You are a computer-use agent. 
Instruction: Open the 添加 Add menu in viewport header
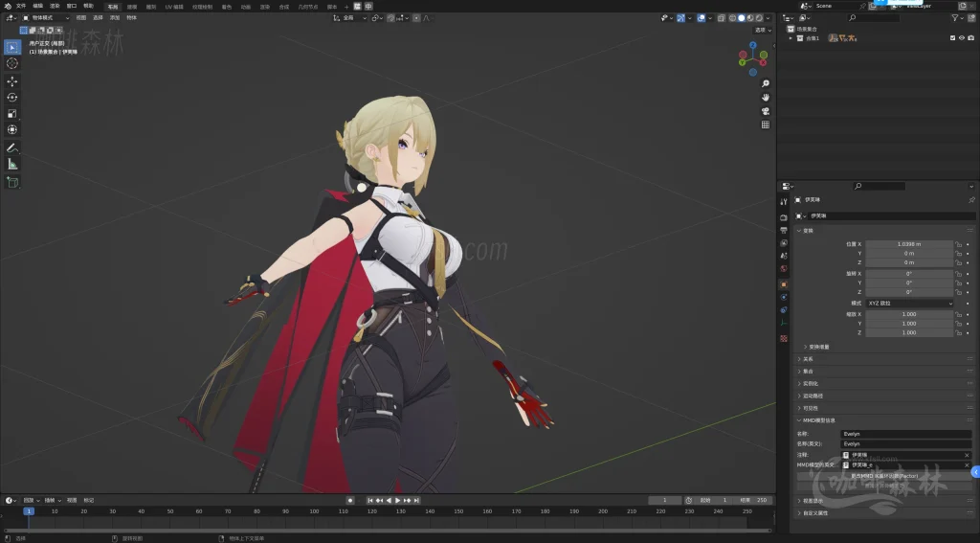(x=115, y=18)
